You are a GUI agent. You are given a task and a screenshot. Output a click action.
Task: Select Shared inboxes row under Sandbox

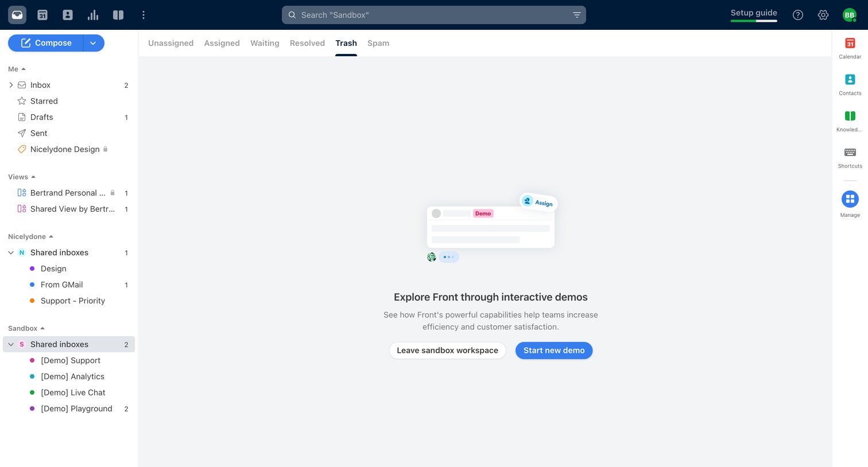click(69, 344)
